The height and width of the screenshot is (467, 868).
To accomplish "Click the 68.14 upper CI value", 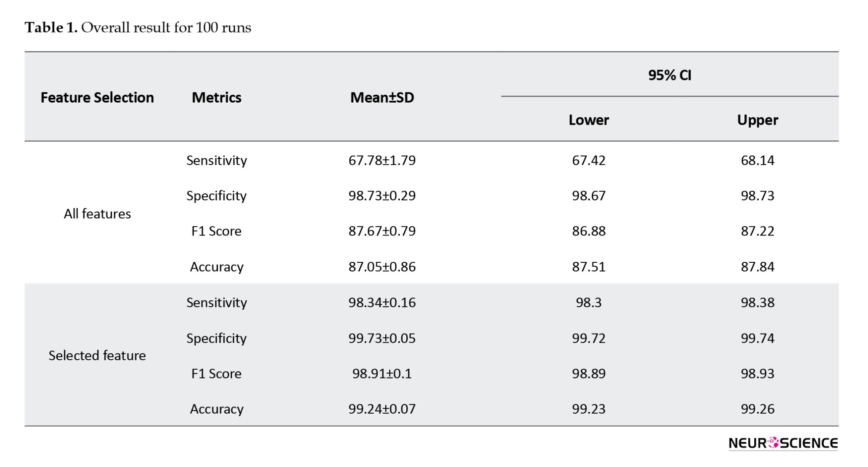I will [x=757, y=160].
